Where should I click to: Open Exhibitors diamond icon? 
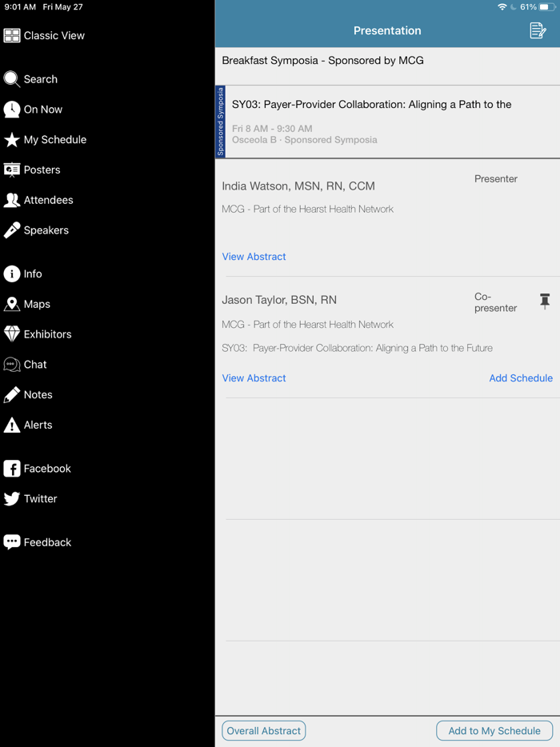12,334
